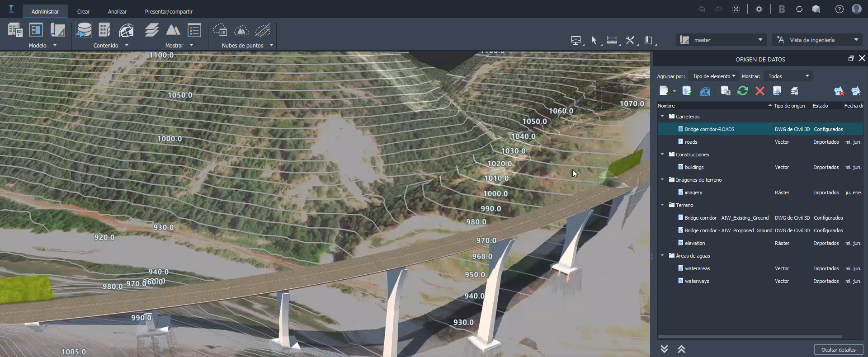The image size is (868, 357).
Task: Sort by the Nombre column header
Action: pyautogui.click(x=715, y=106)
